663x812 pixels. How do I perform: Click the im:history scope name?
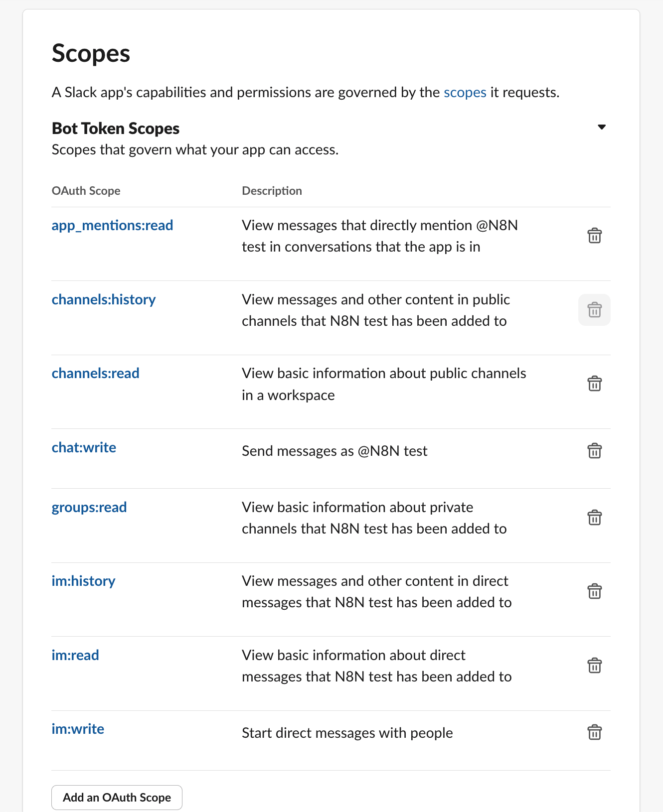pyautogui.click(x=83, y=581)
